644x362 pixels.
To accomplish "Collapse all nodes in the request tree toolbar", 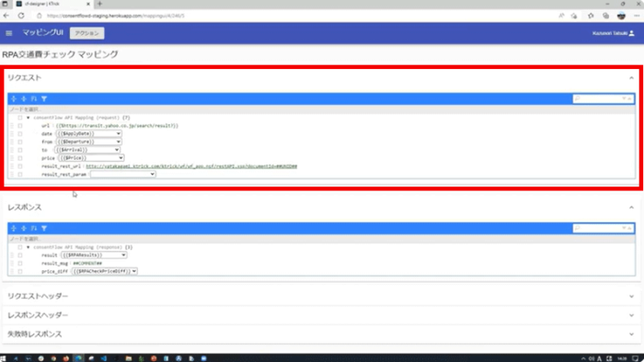I will pyautogui.click(x=24, y=99).
